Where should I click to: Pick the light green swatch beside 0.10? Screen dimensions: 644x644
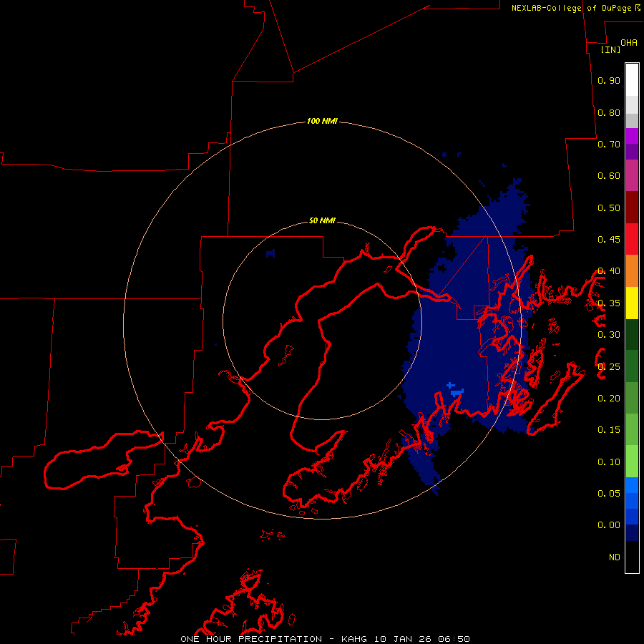click(x=632, y=462)
